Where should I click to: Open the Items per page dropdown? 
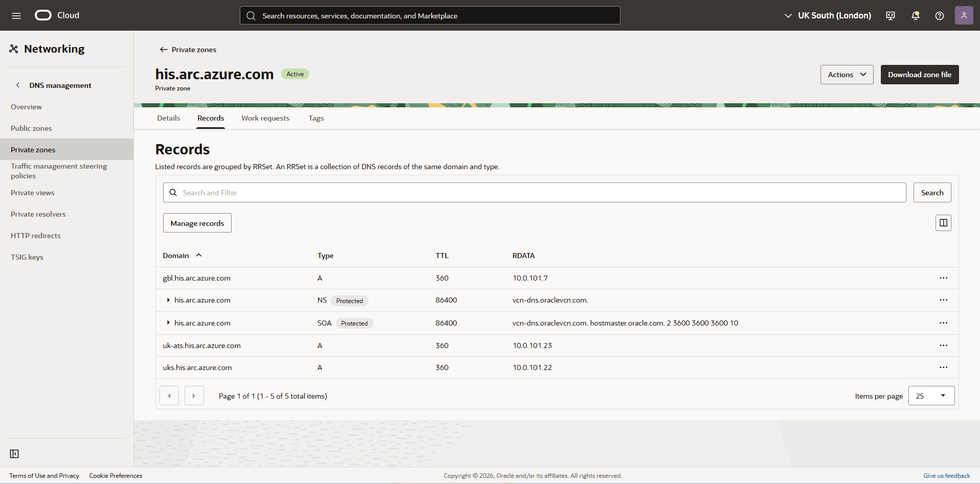click(x=930, y=395)
